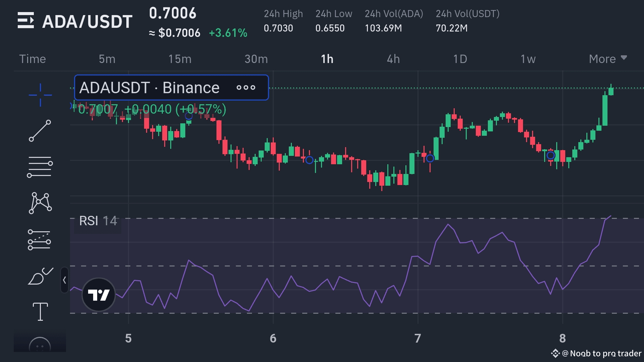Screen dimensions: 644x362
Task: Switch chart to 5m timeframe
Action: (x=107, y=59)
